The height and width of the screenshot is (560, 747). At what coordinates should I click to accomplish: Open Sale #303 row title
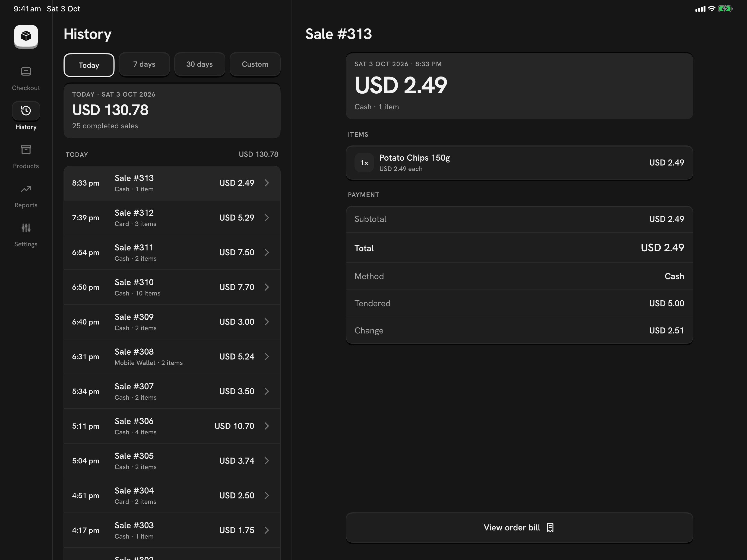[x=134, y=526]
